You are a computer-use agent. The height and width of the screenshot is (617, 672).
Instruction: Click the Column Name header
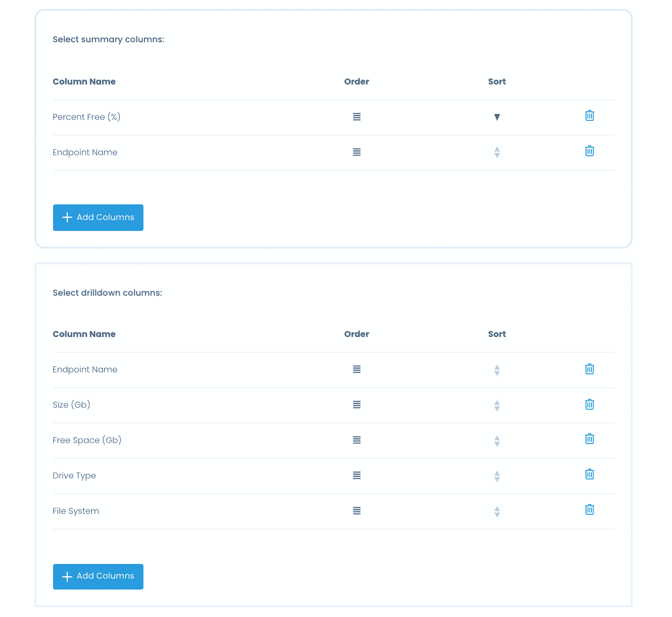[x=84, y=82]
